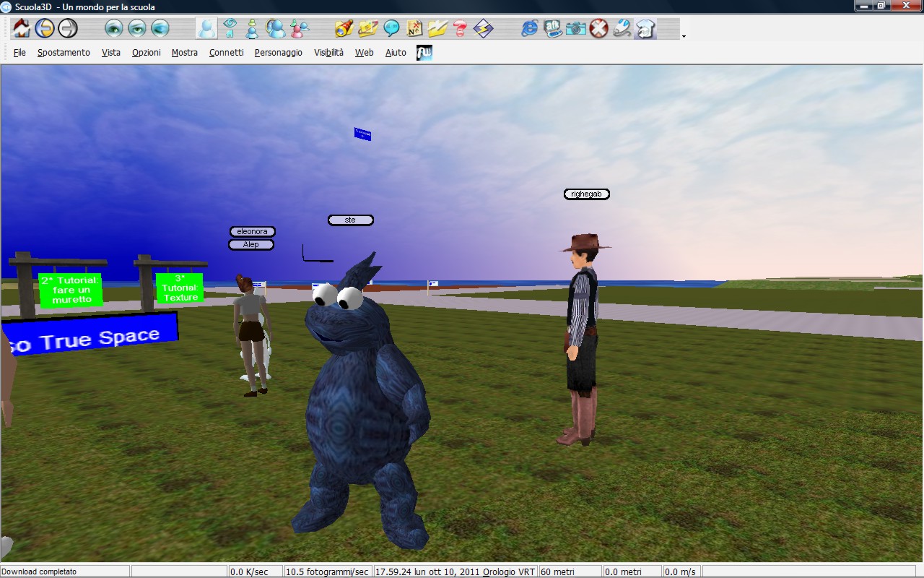Viewport: 924px width, 578px height.
Task: Click the female avatar in shorts
Action: tap(252, 336)
